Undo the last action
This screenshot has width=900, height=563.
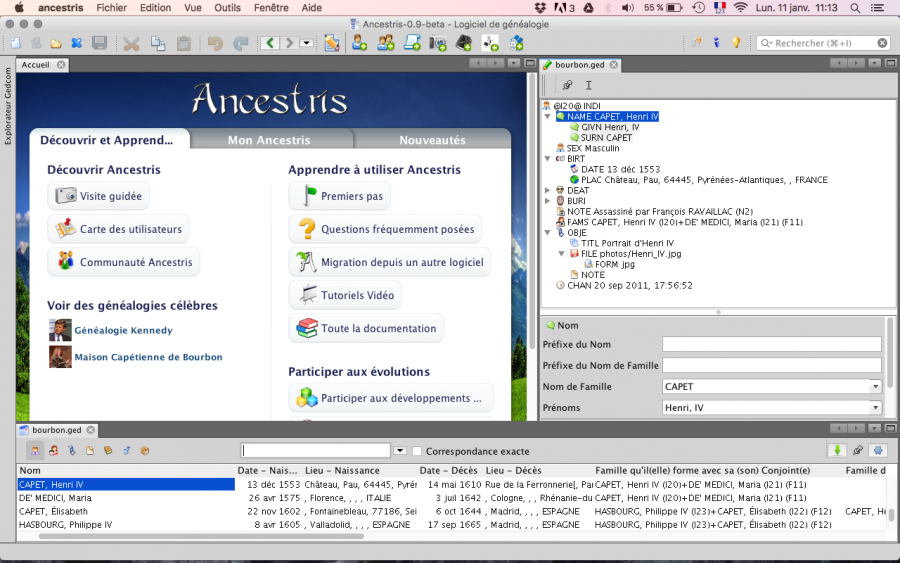coord(215,44)
